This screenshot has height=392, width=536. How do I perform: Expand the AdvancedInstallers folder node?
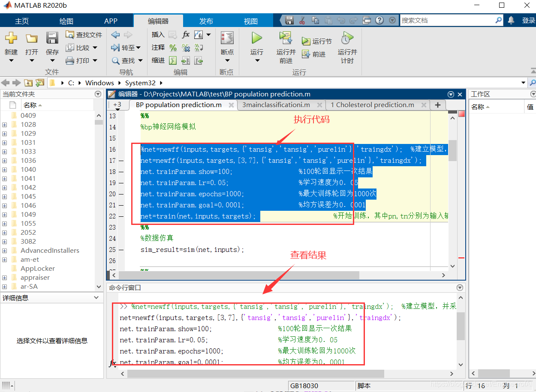pos(5,251)
